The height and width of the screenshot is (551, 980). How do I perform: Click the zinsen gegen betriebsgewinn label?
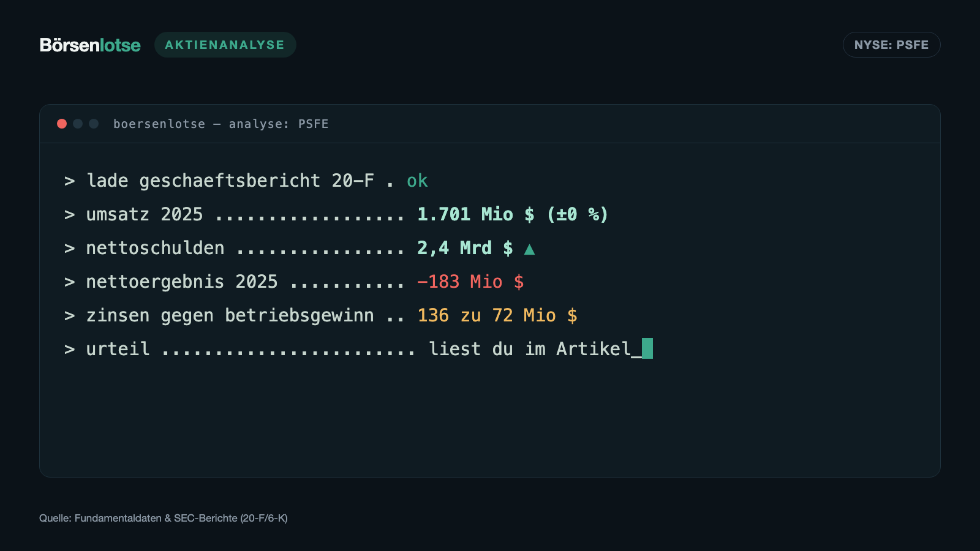(230, 315)
